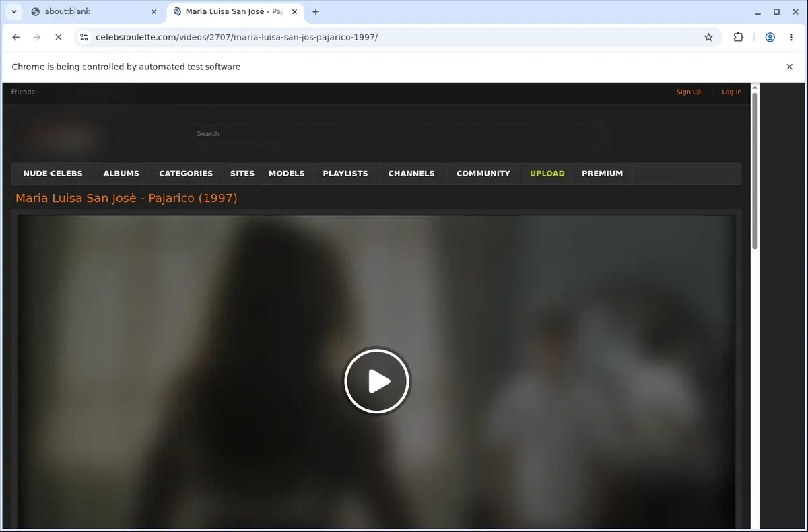The width and height of the screenshot is (808, 532).
Task: Close the Maria Luisa San Josè tab
Action: coord(295,11)
